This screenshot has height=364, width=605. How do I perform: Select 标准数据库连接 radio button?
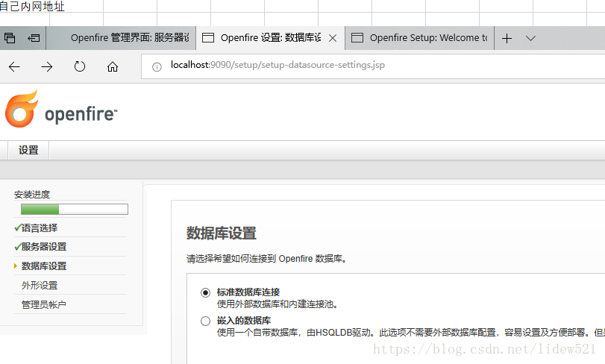tap(205, 292)
